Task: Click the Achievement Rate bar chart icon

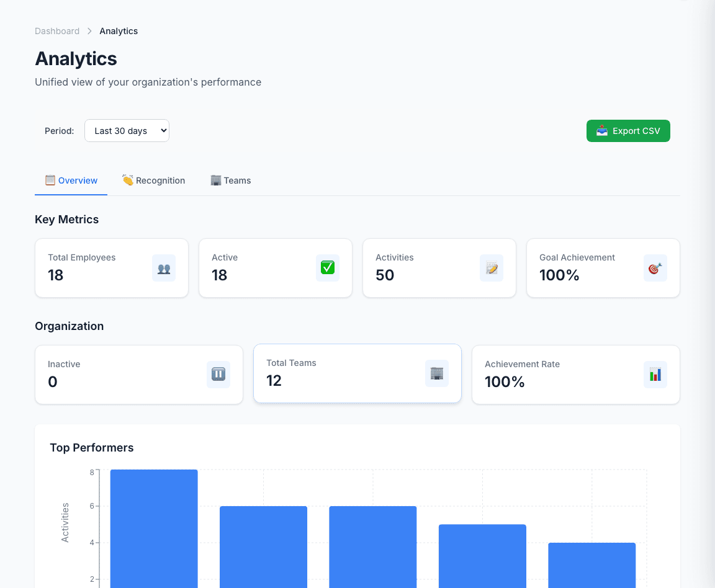Action: point(655,375)
